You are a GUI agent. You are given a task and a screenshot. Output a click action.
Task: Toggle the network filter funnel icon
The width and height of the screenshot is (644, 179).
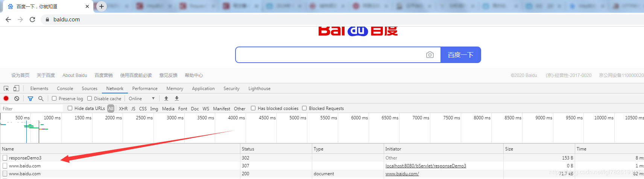(30, 99)
